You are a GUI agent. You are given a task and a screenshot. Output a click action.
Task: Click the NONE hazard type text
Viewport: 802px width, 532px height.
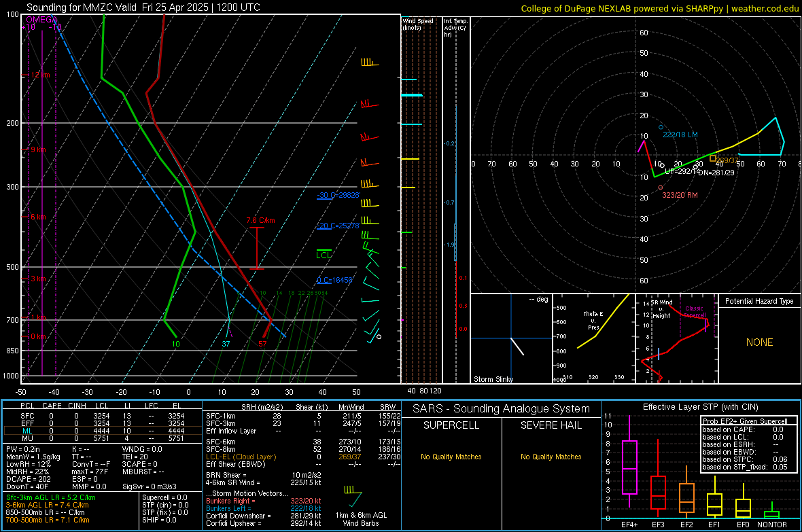coord(759,342)
